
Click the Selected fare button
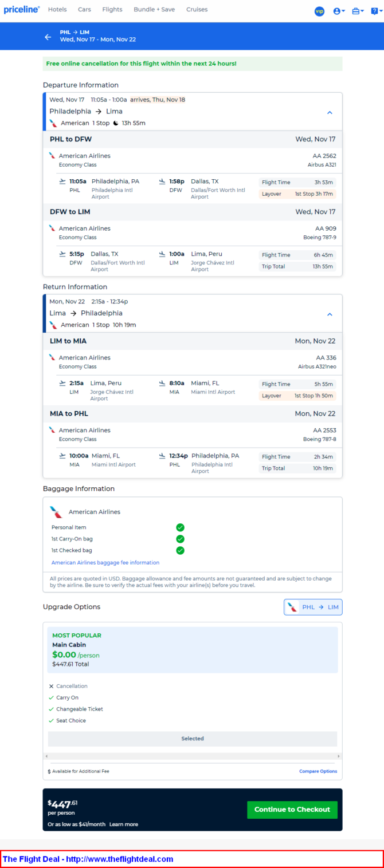pos(193,739)
